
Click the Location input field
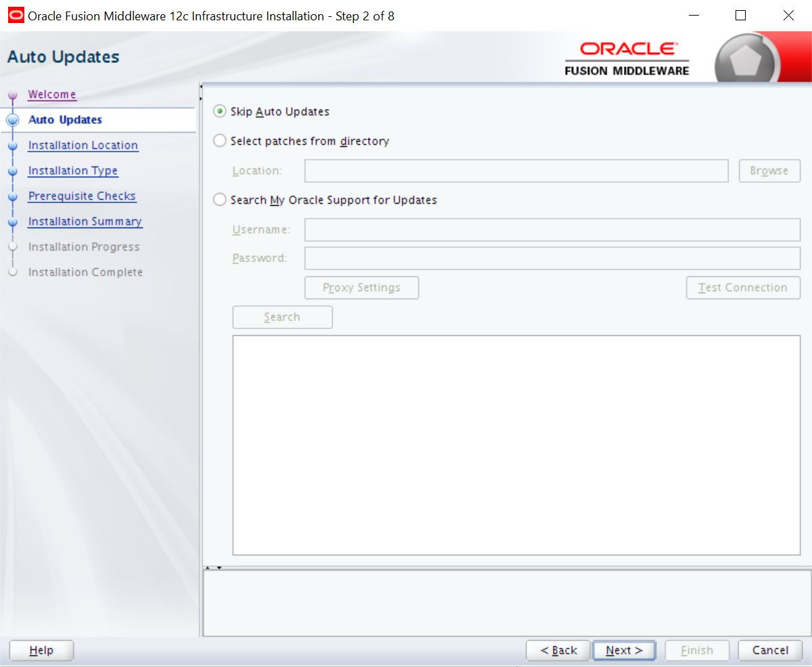click(516, 171)
